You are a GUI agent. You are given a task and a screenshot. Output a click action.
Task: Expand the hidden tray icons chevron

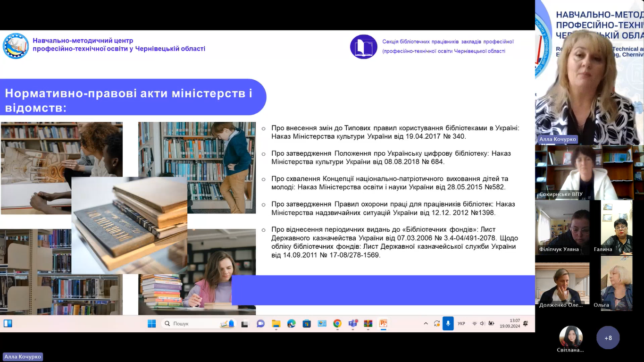pos(426,324)
